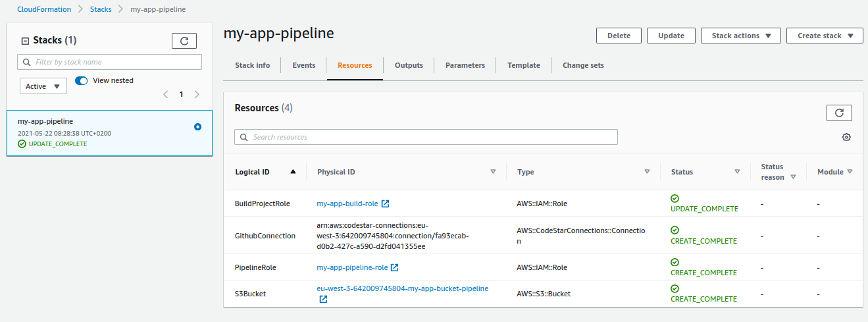This screenshot has height=322, width=868.
Task: Go to previous stacks page arrow
Action: 166,94
